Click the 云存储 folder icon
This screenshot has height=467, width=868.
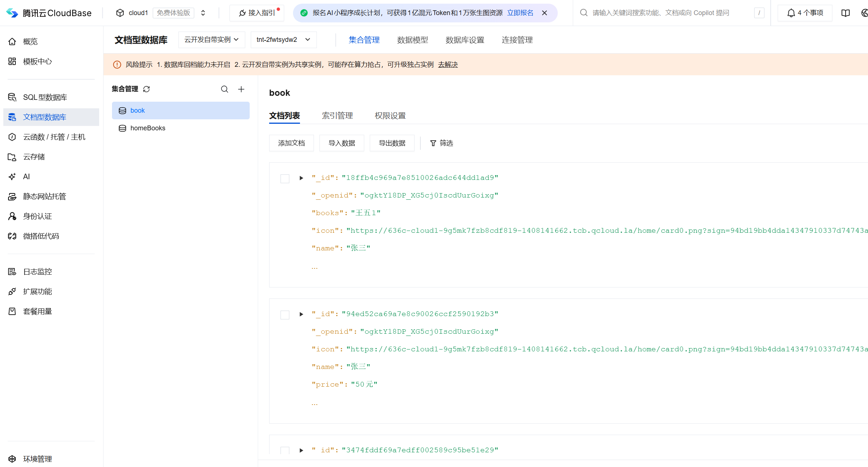click(12, 157)
